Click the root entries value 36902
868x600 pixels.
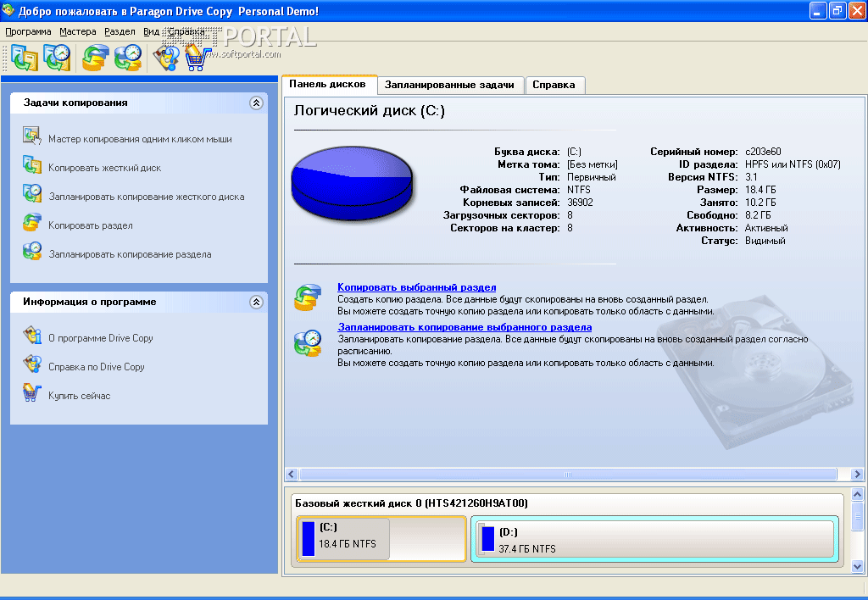(580, 203)
